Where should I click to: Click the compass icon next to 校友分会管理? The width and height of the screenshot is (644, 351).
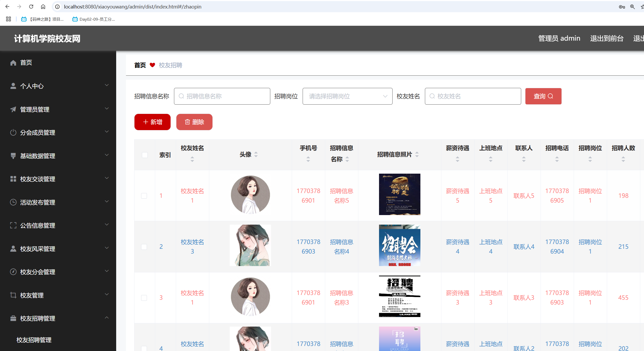click(13, 272)
